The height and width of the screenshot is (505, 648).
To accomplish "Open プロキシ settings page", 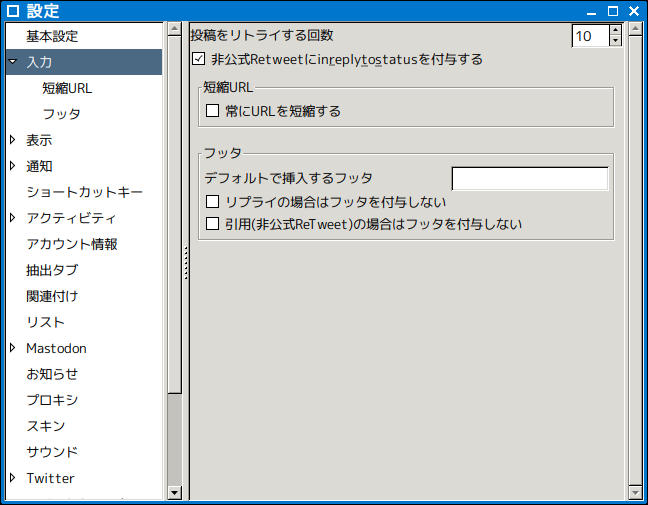I will (52, 400).
